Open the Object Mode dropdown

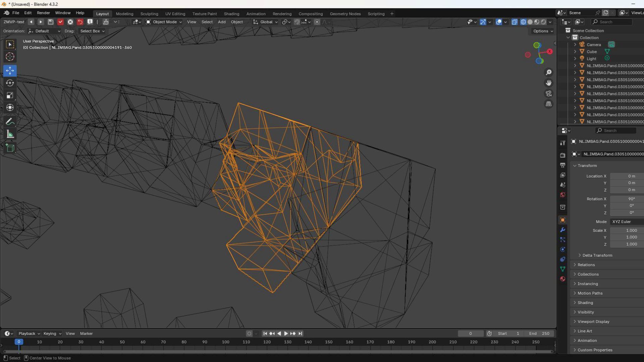point(164,22)
